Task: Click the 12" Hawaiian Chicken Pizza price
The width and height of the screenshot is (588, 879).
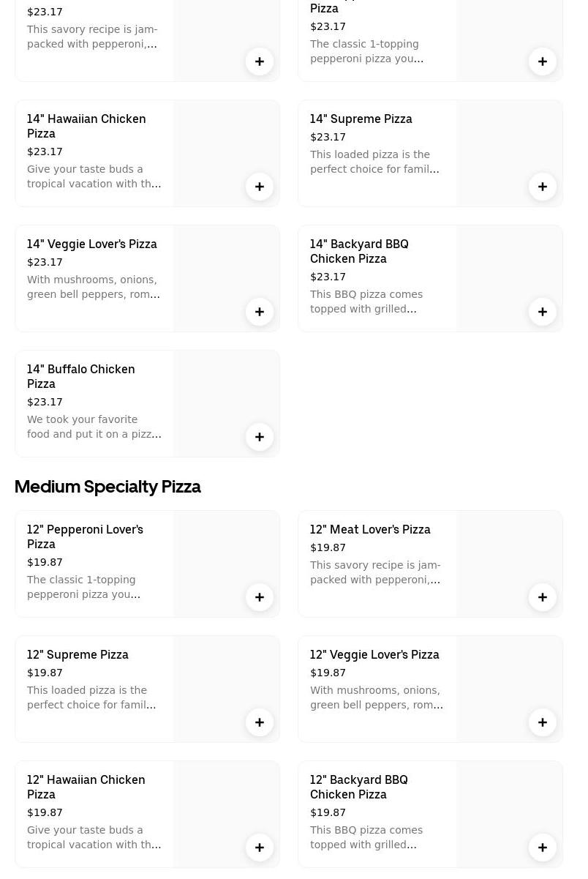Action: pos(45,812)
